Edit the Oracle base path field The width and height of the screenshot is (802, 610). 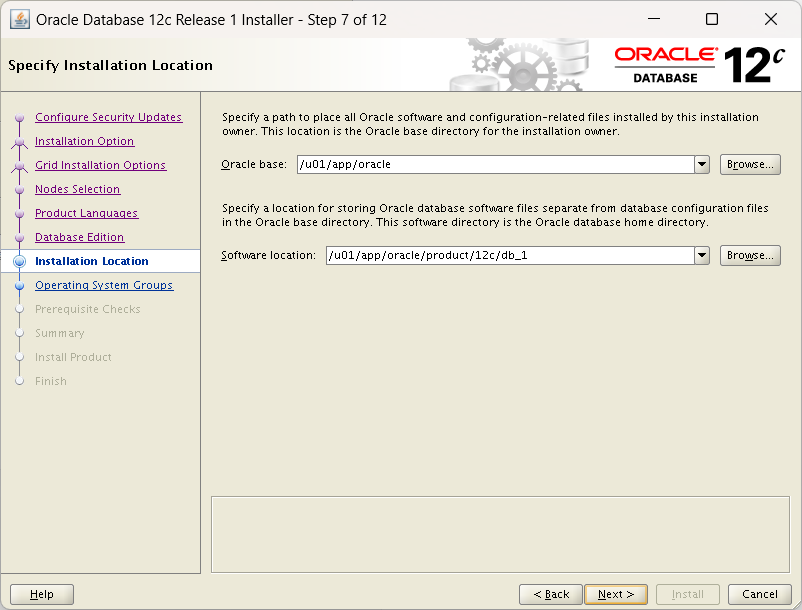(496, 165)
